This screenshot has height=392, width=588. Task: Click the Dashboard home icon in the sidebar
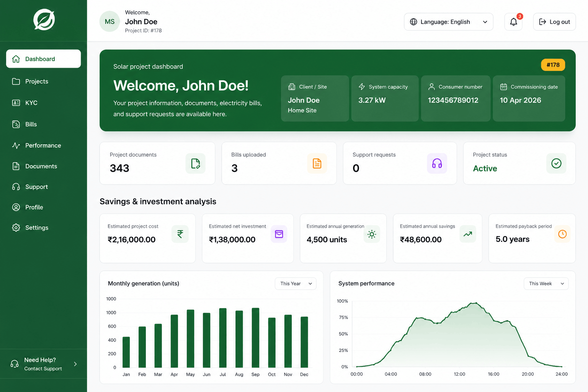(16, 59)
